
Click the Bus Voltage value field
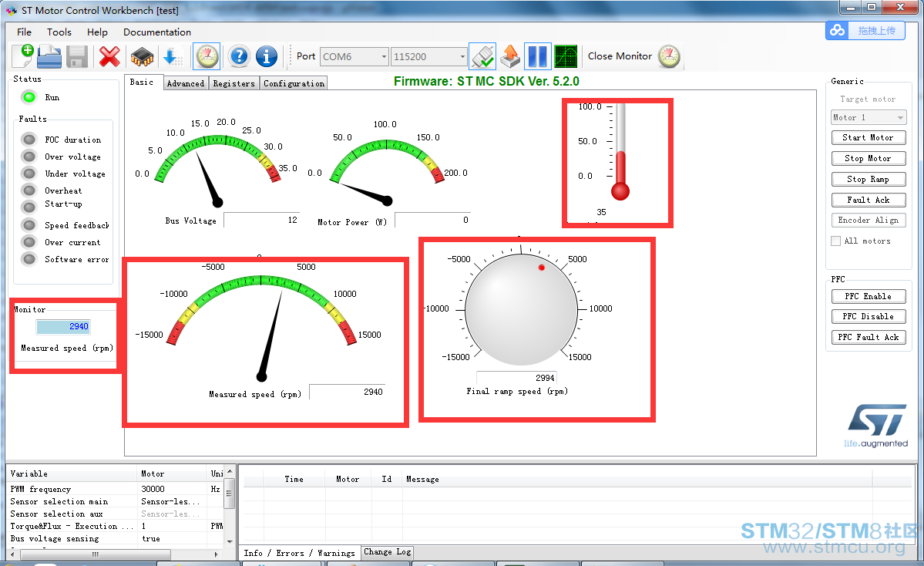[x=262, y=220]
